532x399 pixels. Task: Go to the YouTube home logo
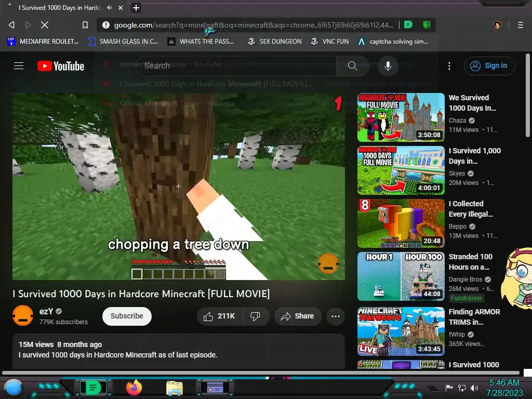click(x=61, y=66)
